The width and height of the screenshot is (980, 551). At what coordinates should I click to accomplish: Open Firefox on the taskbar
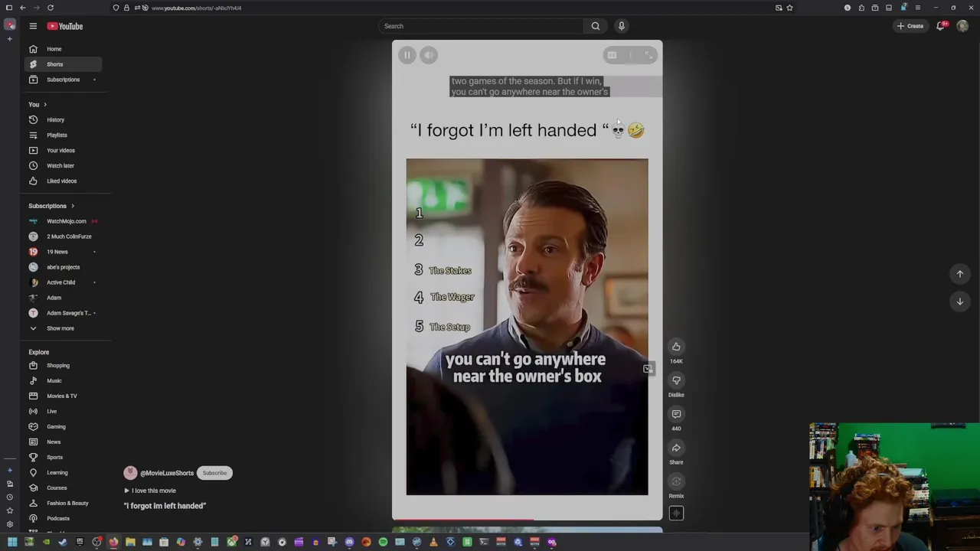point(113,542)
